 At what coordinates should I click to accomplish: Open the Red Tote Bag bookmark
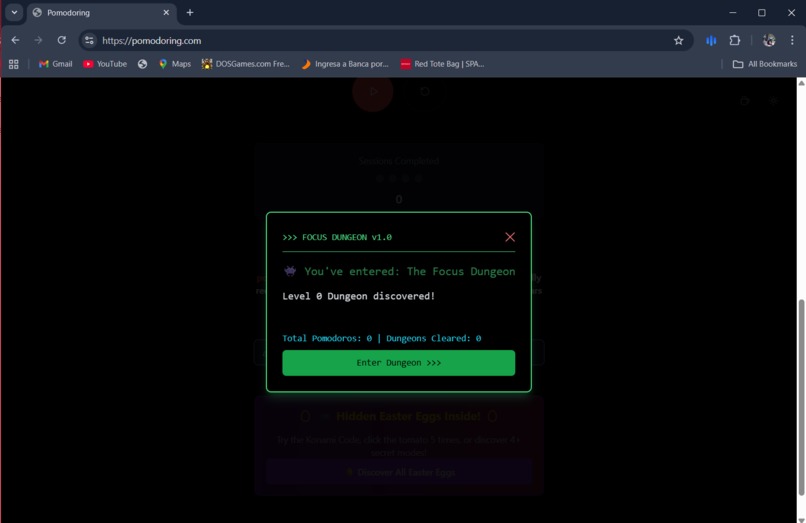coord(443,64)
